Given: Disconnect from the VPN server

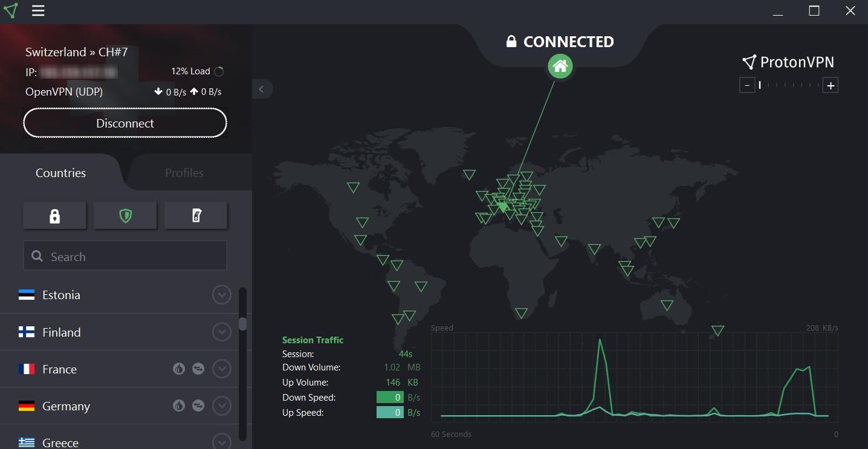Looking at the screenshot, I should click(125, 123).
